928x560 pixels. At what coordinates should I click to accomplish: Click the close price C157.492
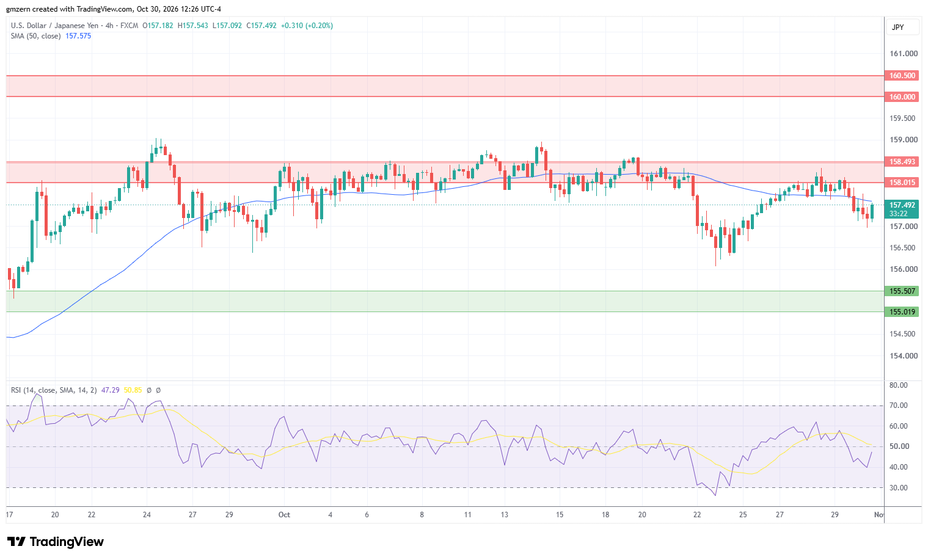261,26
